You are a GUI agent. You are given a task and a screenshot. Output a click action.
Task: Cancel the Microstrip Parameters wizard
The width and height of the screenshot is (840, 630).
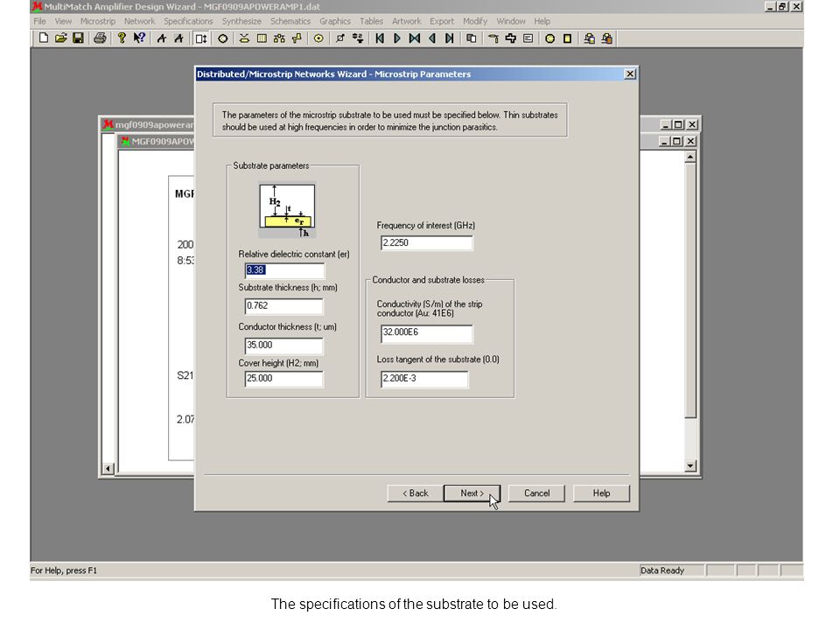point(536,493)
